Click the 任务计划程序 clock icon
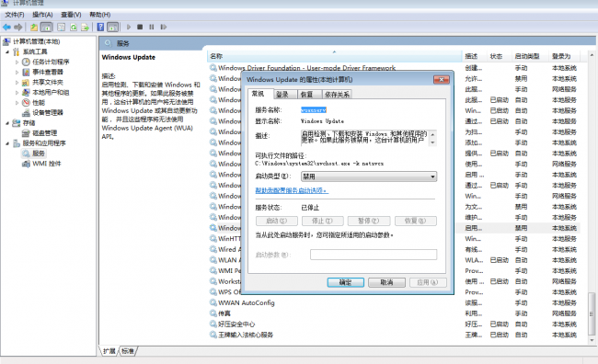Image resolution: width=598 pixels, height=364 pixels. (26, 62)
